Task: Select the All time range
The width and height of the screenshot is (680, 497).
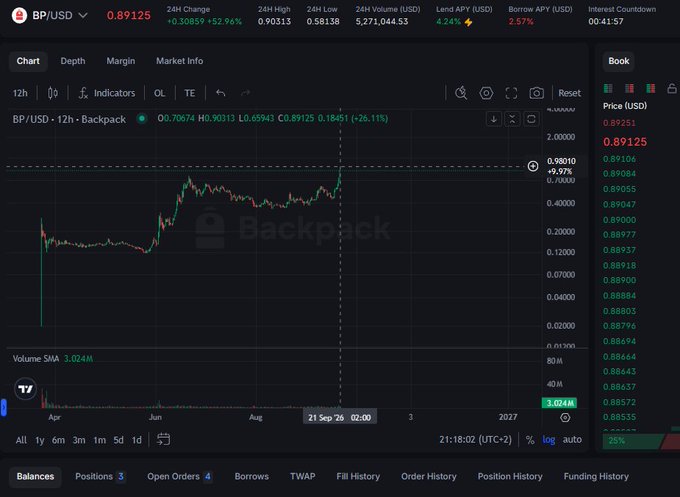Action: pos(21,440)
